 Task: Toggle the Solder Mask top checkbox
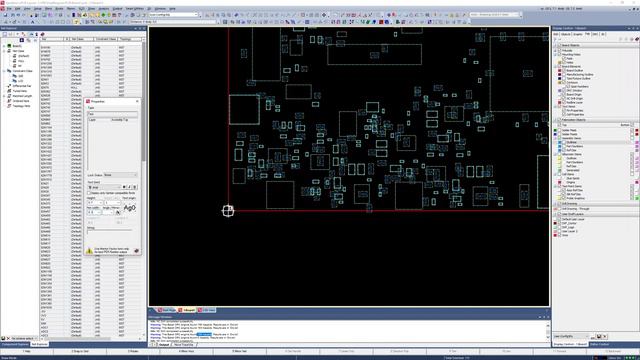(560, 130)
